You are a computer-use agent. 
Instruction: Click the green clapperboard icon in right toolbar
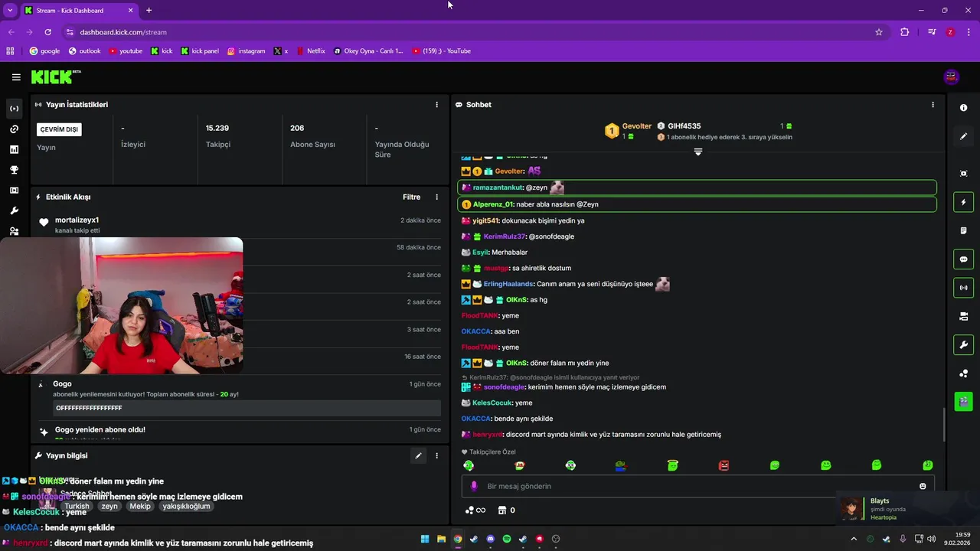(x=964, y=400)
